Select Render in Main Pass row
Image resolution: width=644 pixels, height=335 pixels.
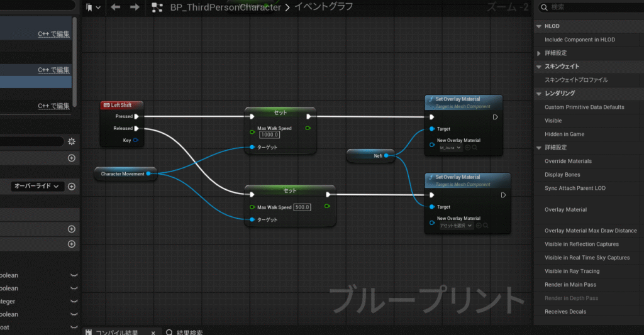coord(589,285)
